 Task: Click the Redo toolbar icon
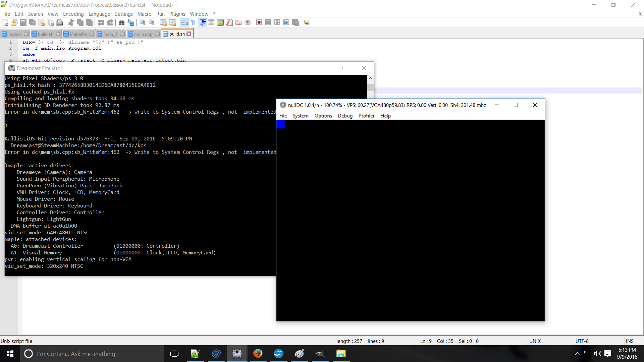(x=110, y=22)
